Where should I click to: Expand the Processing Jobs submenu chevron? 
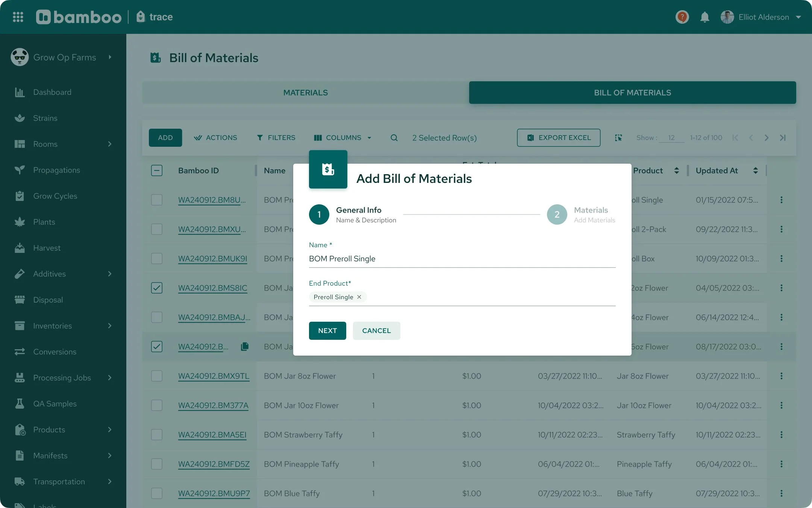point(110,378)
